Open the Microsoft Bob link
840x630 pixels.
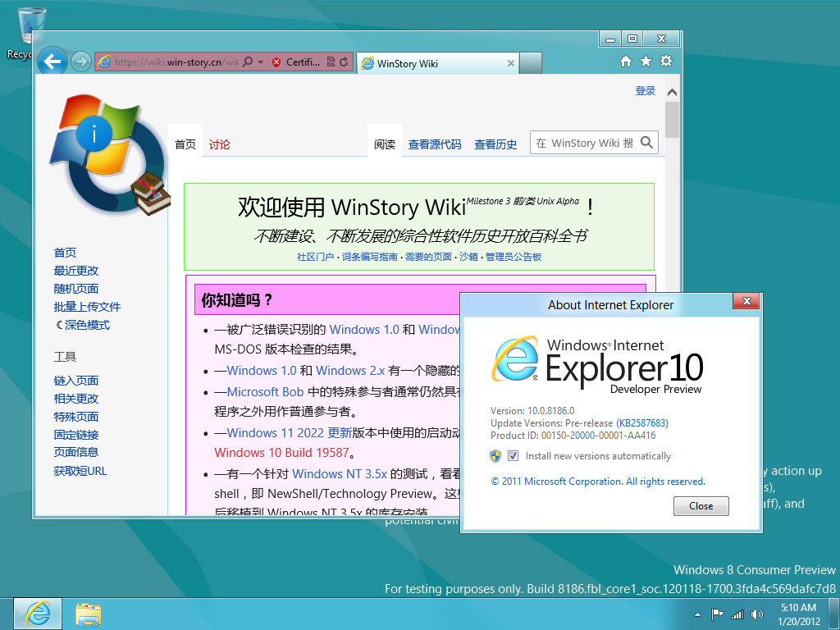(x=265, y=392)
